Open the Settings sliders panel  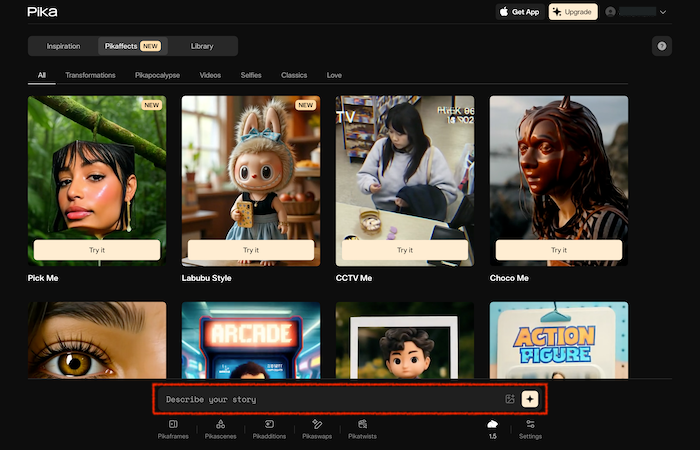531,429
